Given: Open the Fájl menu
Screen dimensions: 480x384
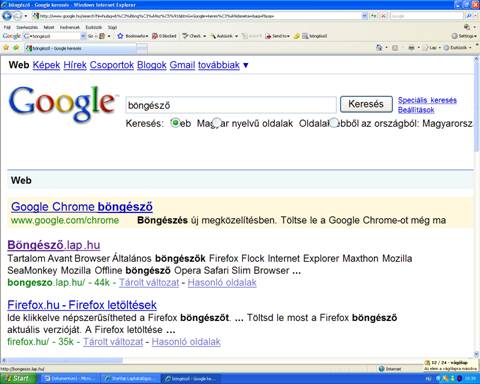Looking at the screenshot, I should 7,27.
